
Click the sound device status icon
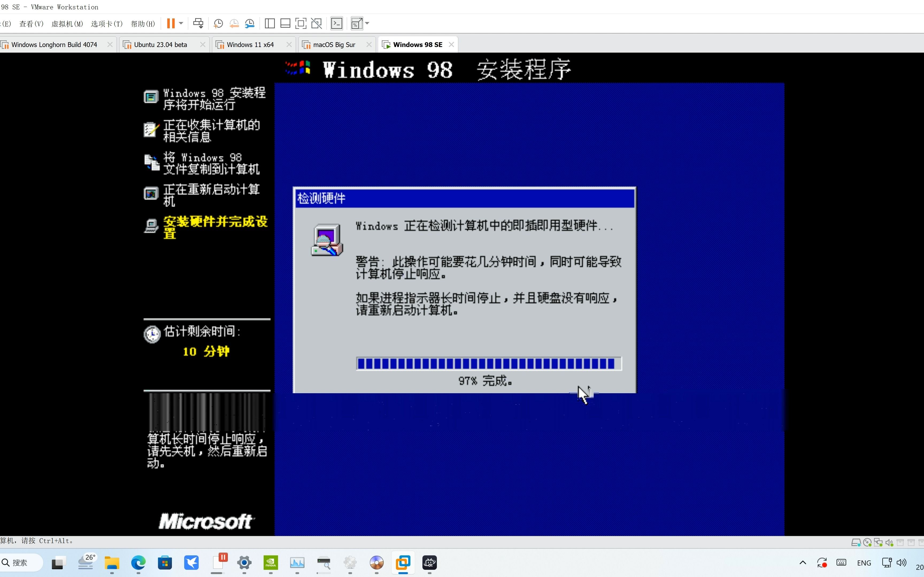point(890,543)
